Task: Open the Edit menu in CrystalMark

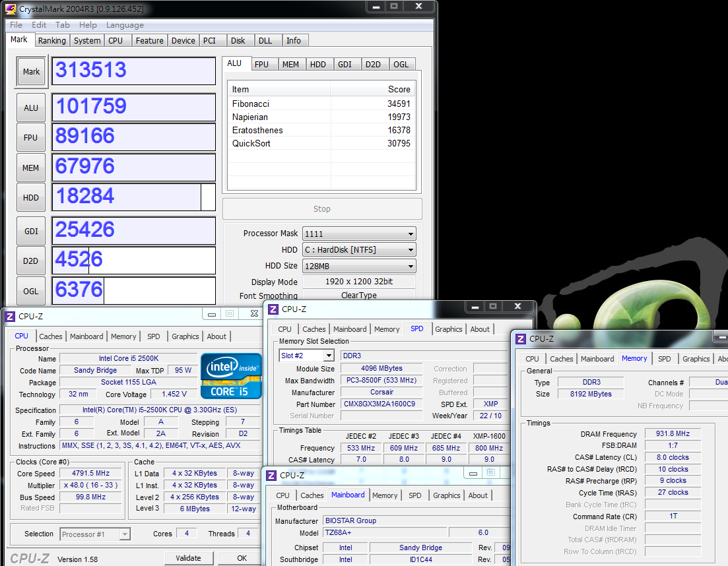Action: point(38,25)
